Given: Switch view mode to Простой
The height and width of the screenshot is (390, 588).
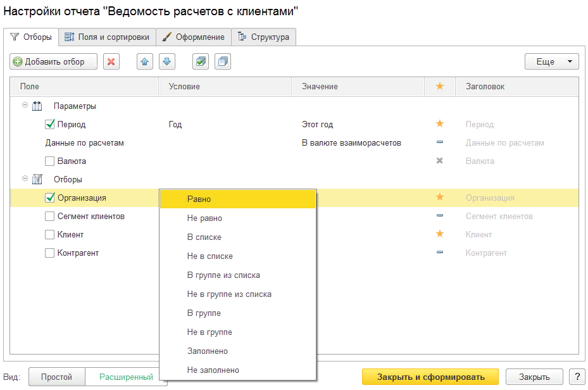Looking at the screenshot, I should [x=56, y=377].
